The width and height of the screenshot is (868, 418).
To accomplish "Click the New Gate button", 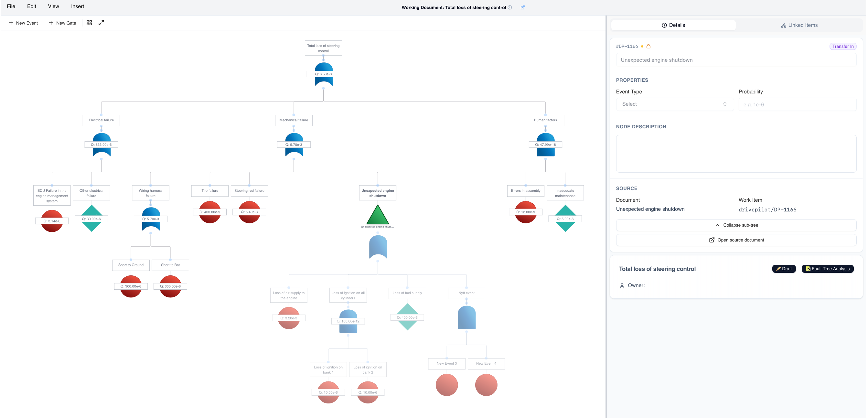I will tap(63, 23).
